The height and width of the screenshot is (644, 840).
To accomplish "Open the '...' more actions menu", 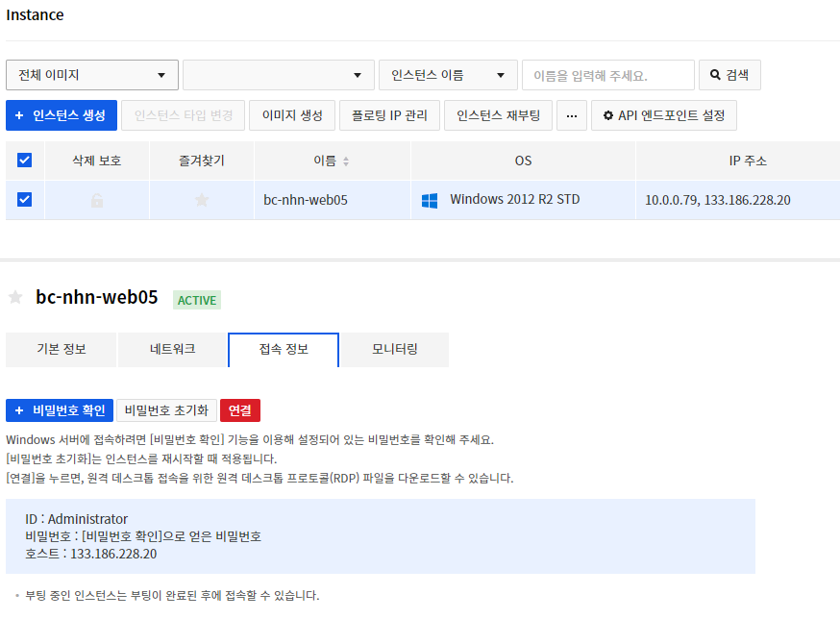I will [571, 115].
